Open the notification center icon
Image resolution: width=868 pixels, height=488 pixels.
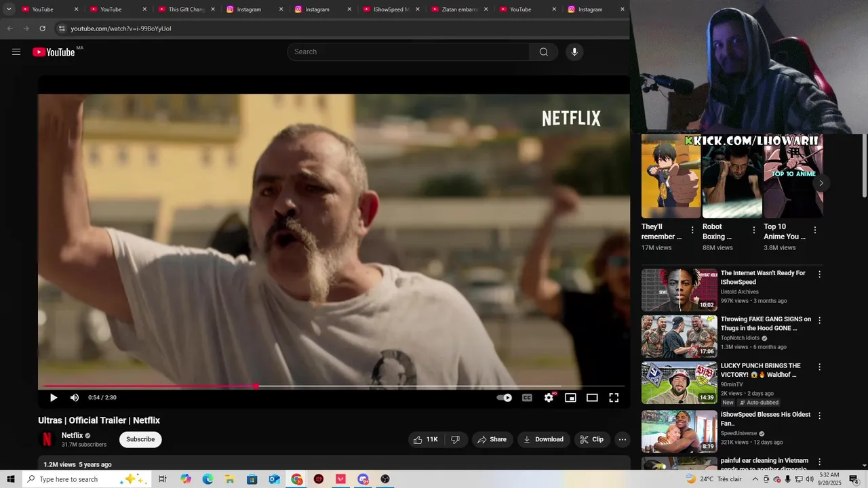(x=854, y=479)
